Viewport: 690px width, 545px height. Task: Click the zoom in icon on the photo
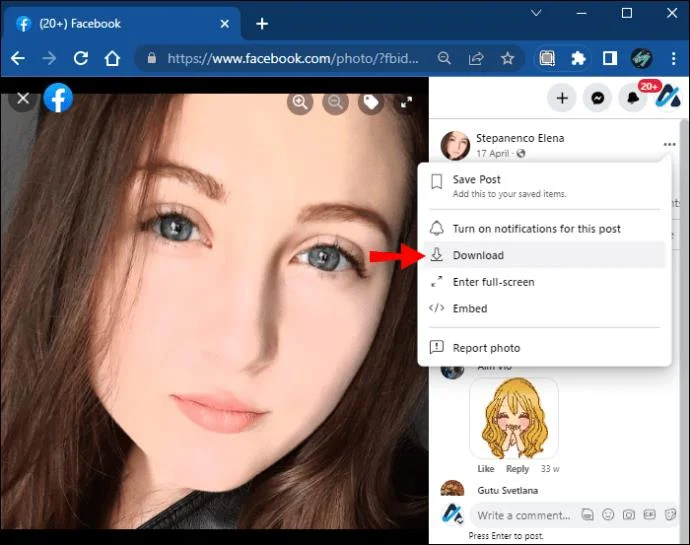click(300, 103)
